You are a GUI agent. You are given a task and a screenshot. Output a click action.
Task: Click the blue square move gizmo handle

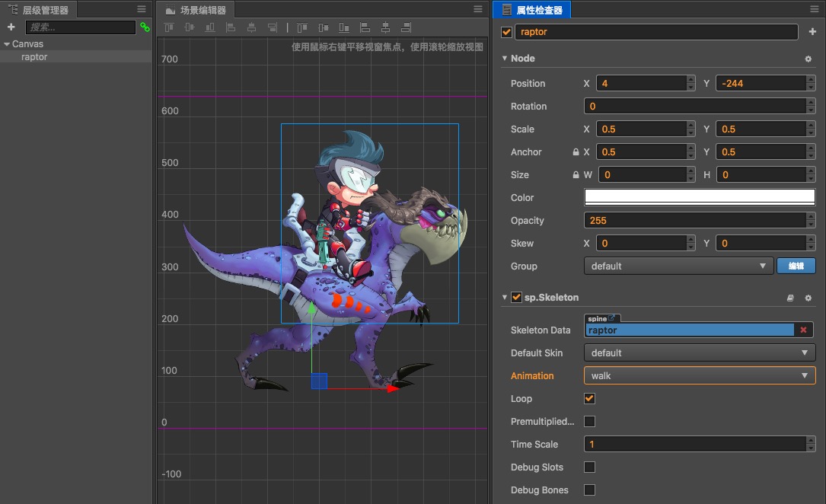[319, 381]
